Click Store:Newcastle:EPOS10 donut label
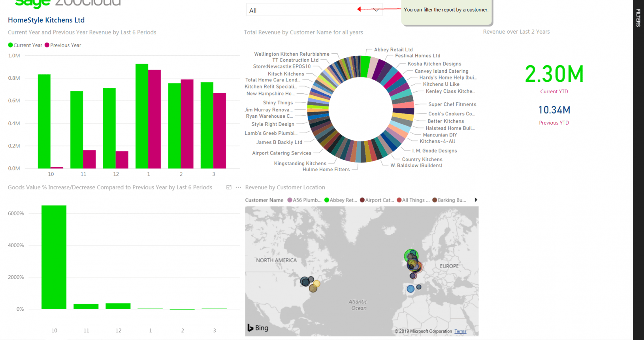 click(x=282, y=66)
